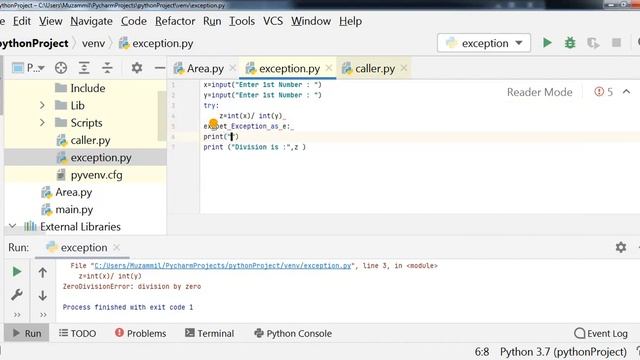Open the Window menu
The width and height of the screenshot is (640, 360).
[x=311, y=21]
